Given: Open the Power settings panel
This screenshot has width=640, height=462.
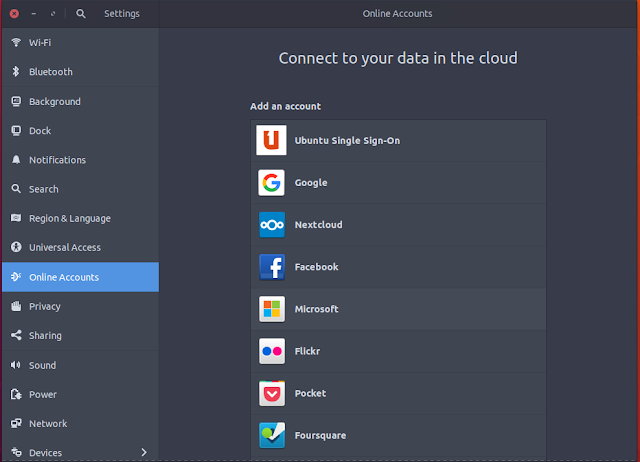Looking at the screenshot, I should tap(80, 394).
